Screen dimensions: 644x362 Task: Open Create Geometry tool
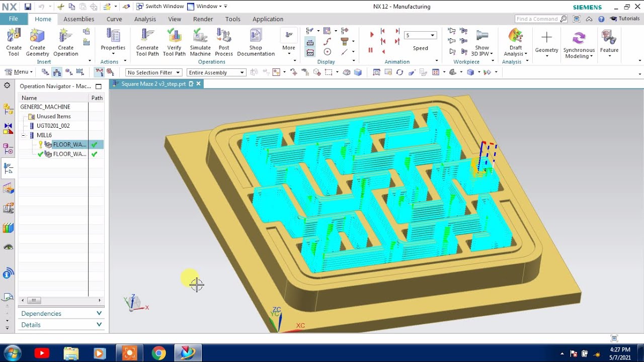[37, 42]
